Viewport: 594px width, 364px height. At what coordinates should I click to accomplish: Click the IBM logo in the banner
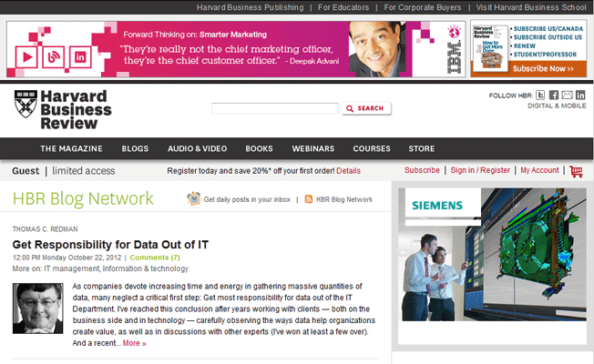(455, 57)
